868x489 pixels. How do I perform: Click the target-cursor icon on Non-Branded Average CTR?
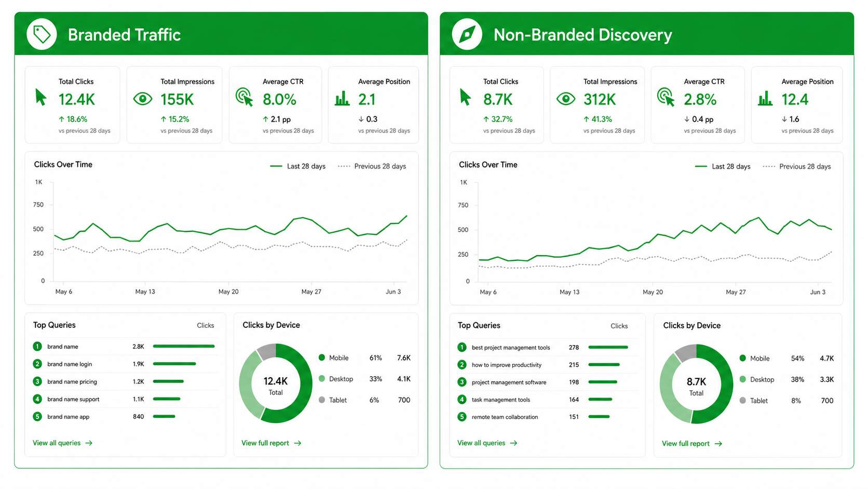click(666, 97)
